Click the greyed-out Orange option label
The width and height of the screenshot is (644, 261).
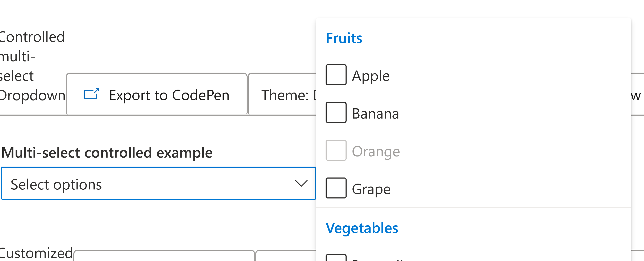pyautogui.click(x=376, y=151)
